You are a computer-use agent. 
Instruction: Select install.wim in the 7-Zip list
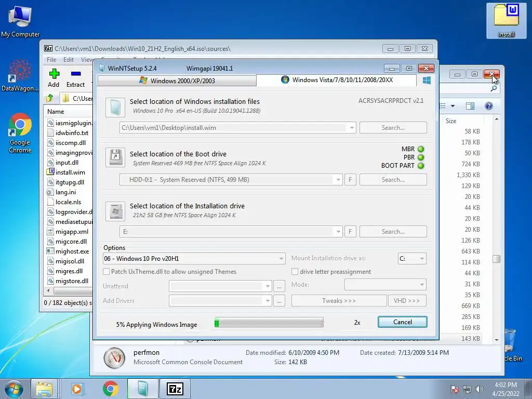tap(70, 172)
